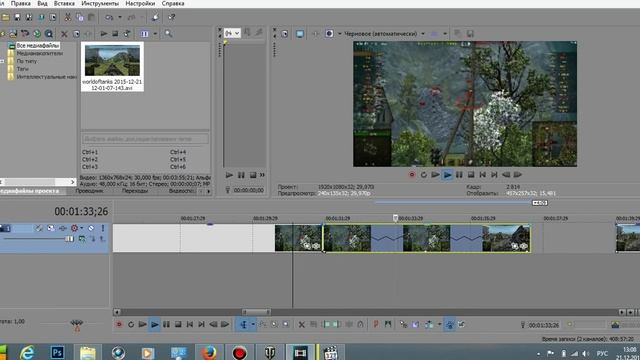Open Views dropdown arrow in Project Media toolbar
Screen dimensions: 640x360
coord(155,34)
